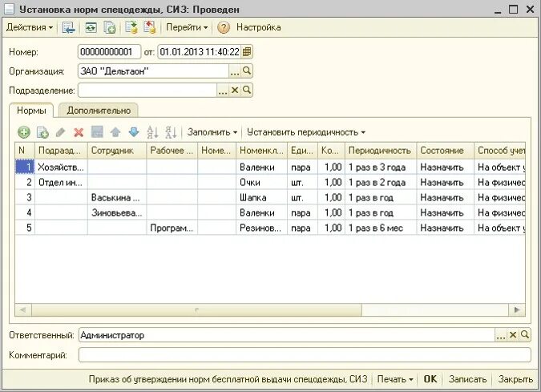Click the Комментарий input field
Viewport: 541px width, 392px height.
(305, 355)
